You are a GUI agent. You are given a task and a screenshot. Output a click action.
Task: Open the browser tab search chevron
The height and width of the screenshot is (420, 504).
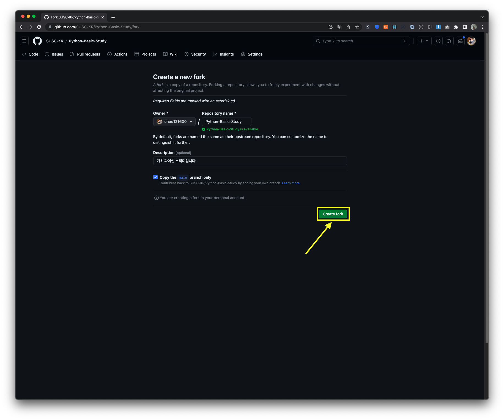(x=482, y=17)
